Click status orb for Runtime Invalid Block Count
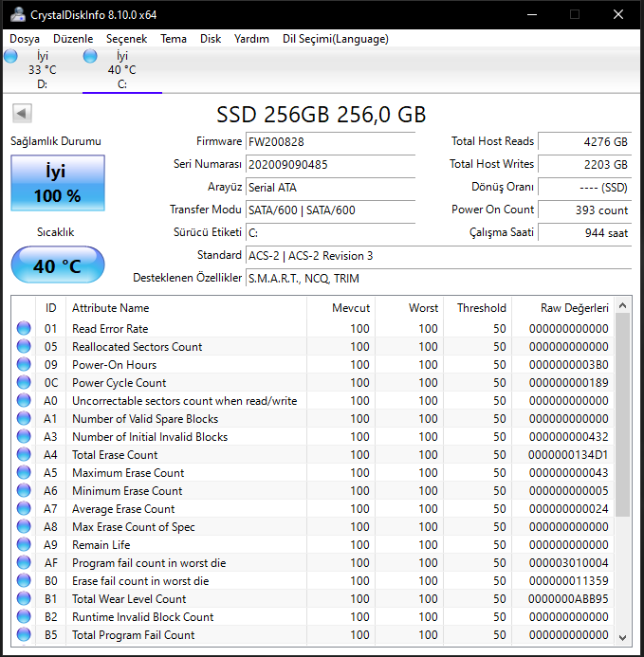The image size is (644, 657). [24, 616]
